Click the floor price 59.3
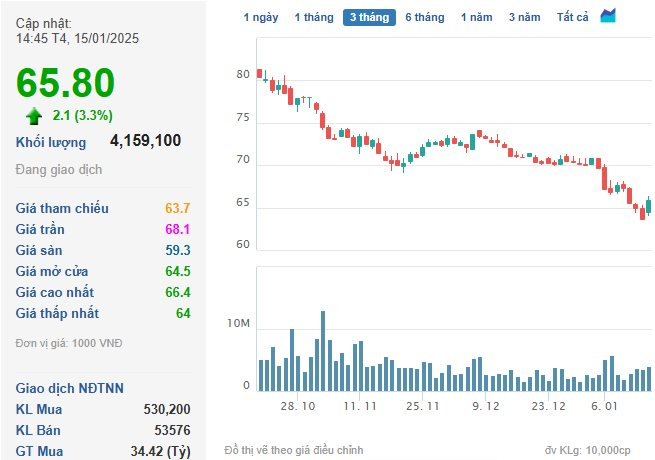Image resolution: width=655 pixels, height=460 pixels. pos(178,250)
